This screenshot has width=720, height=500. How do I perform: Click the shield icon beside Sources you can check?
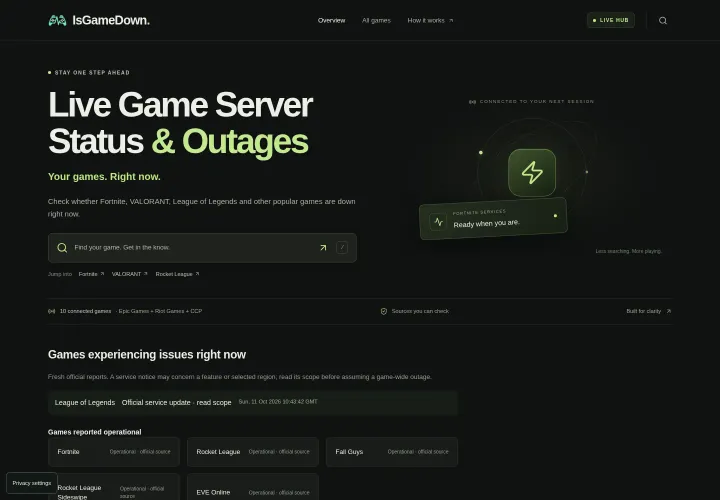coord(384,311)
